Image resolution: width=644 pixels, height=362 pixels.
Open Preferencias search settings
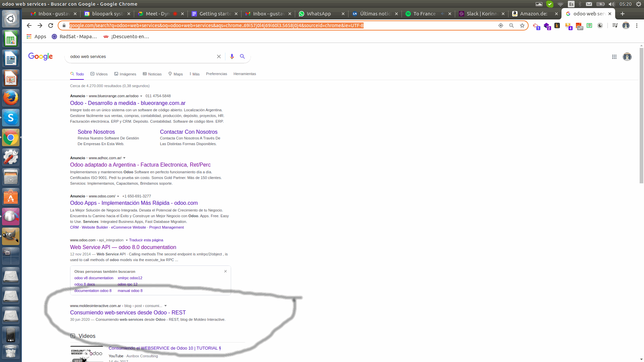(216, 74)
